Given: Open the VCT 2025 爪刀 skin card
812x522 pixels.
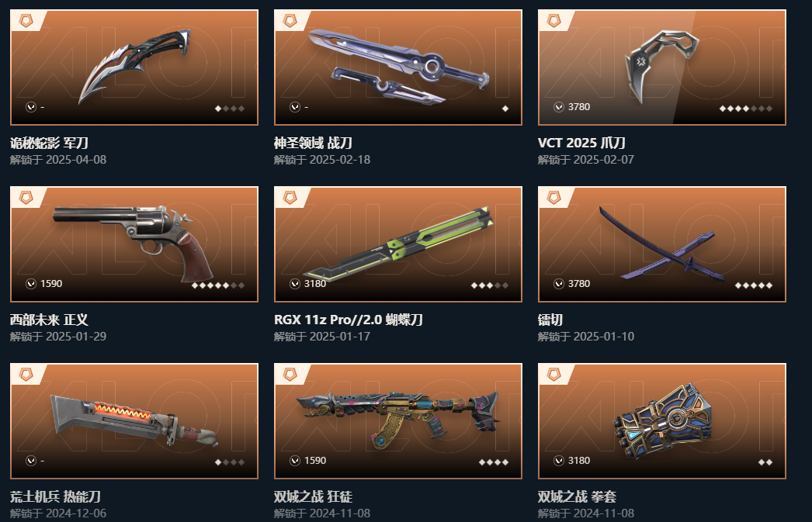Looking at the screenshot, I should coord(662,67).
